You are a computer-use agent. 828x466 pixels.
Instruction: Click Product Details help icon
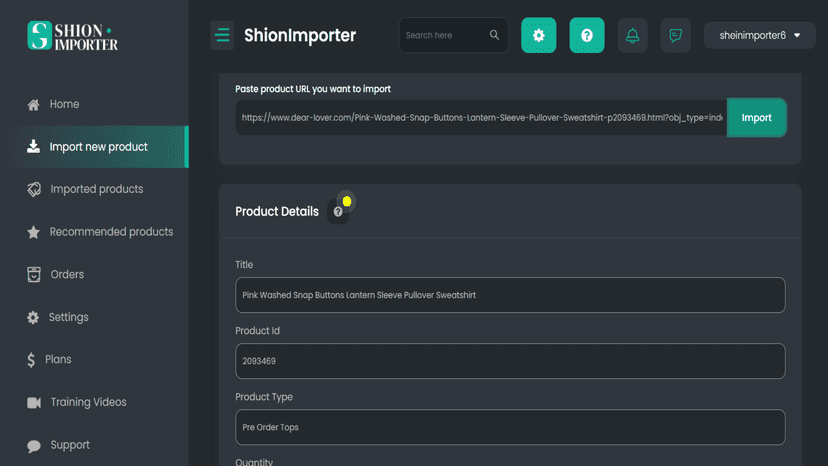coord(338,212)
